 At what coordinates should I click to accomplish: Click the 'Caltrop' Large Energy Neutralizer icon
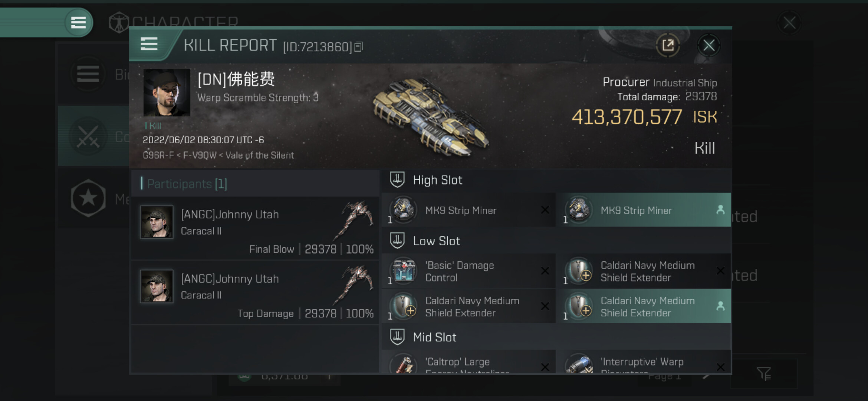click(x=404, y=364)
